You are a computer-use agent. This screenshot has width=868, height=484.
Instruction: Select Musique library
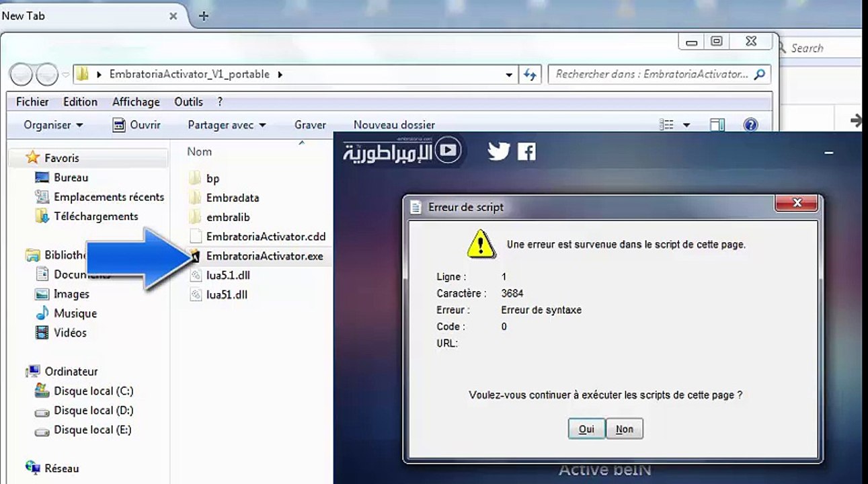pos(75,314)
